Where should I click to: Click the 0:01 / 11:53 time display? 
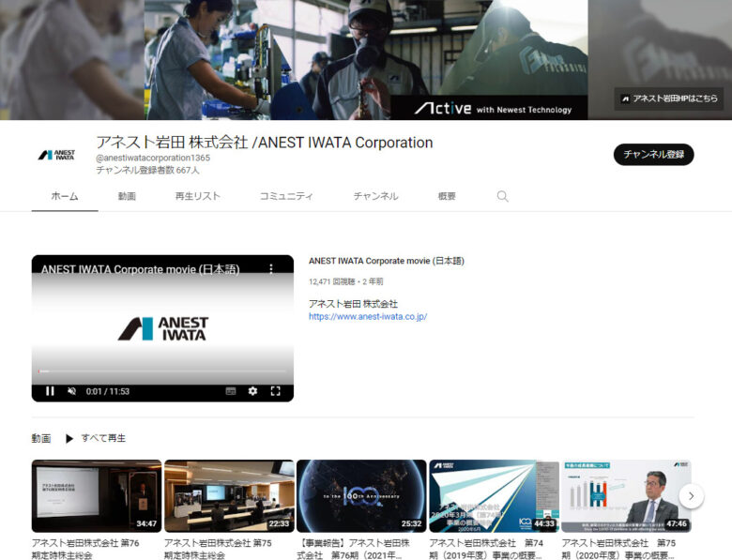click(x=107, y=391)
